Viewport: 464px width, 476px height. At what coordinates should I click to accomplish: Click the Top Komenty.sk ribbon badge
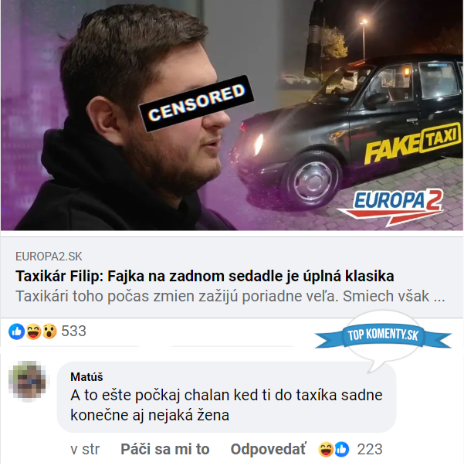(383, 335)
